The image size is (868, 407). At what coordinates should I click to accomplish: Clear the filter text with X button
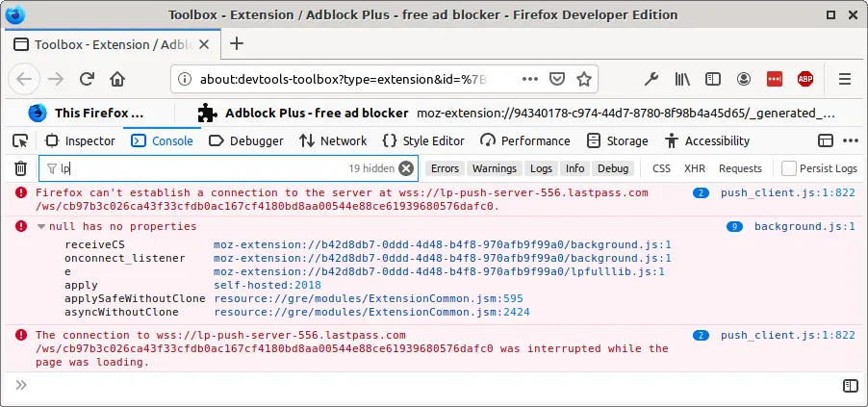point(406,168)
